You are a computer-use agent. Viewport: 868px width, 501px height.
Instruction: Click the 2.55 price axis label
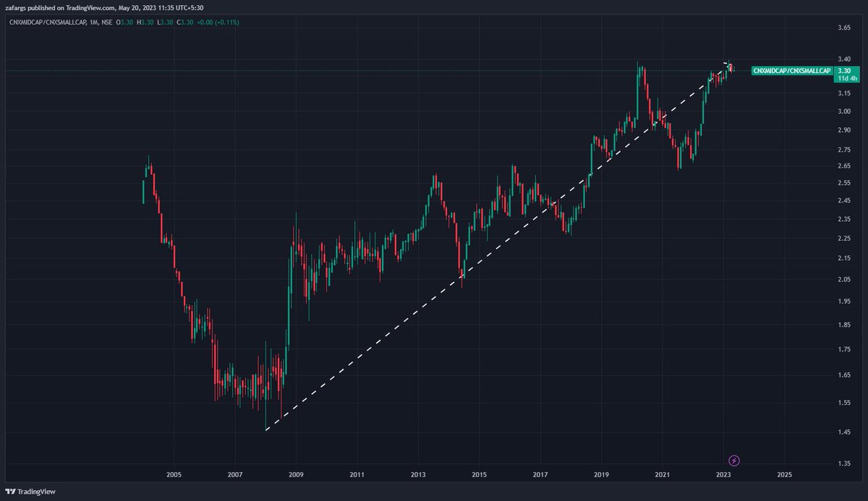pos(843,182)
